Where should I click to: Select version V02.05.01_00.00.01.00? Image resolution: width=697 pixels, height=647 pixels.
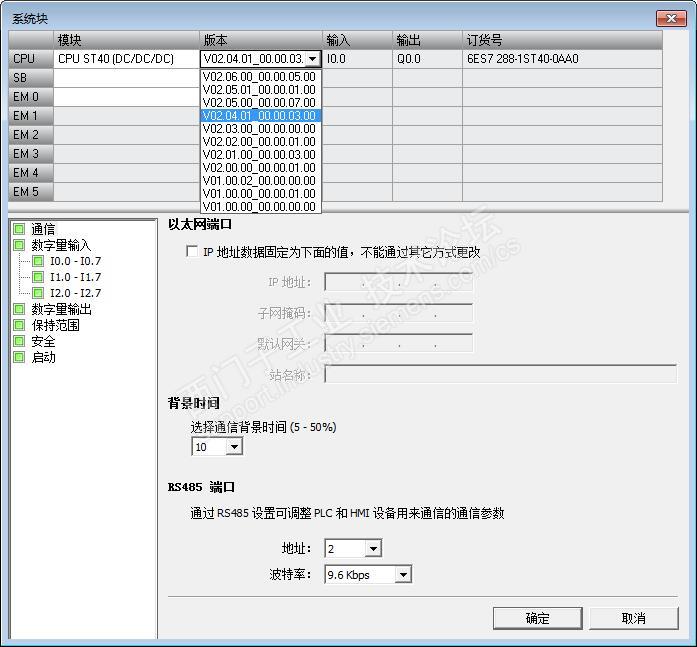tap(260, 89)
